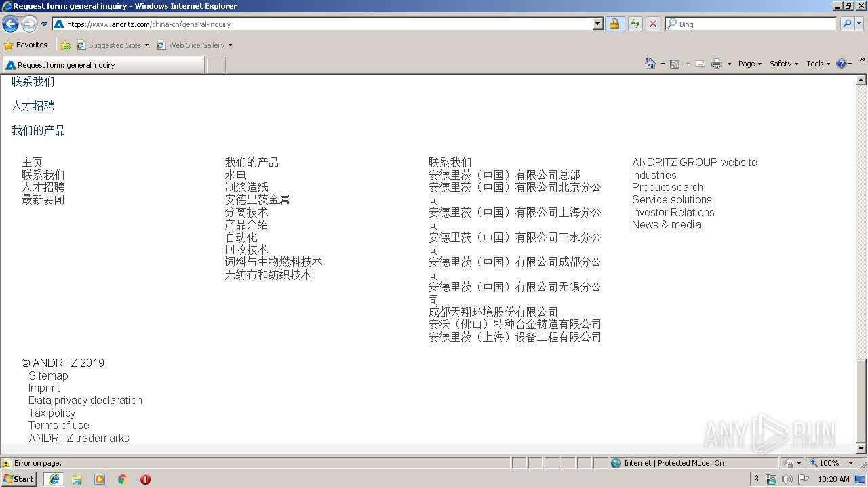
Task: Open the Favorites star button
Action: [x=26, y=45]
